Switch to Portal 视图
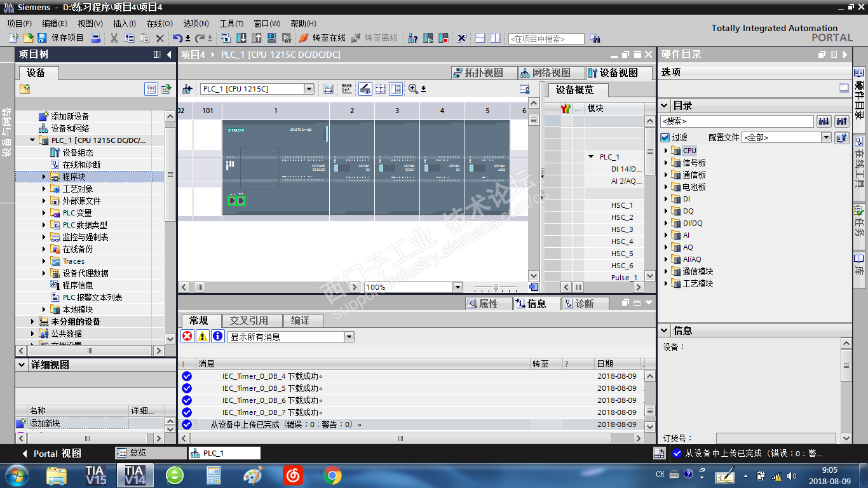Image resolution: width=868 pixels, height=488 pixels. click(x=51, y=453)
